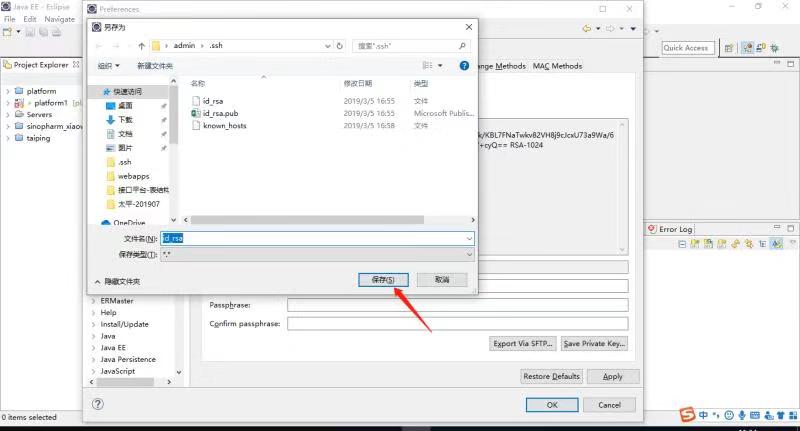Viewport: 800px width, 431px height.
Task: Refresh the .ssh folder listing
Action: pos(340,46)
